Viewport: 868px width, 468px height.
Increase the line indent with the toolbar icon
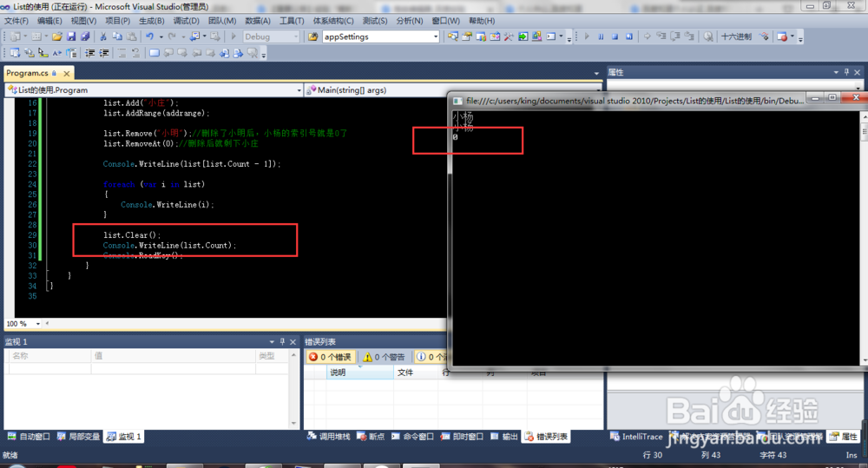[104, 53]
